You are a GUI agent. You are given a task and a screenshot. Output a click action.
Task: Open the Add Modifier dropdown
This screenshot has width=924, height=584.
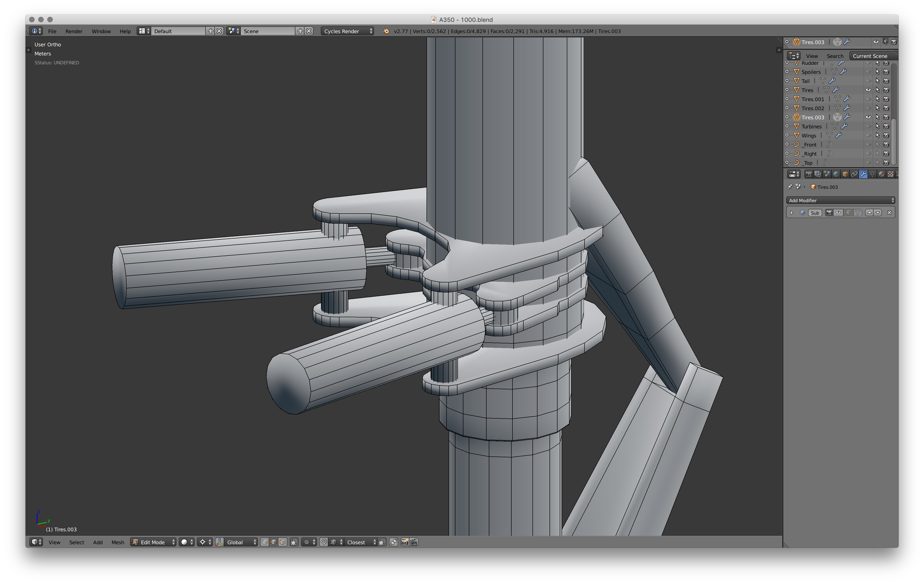[x=840, y=200]
